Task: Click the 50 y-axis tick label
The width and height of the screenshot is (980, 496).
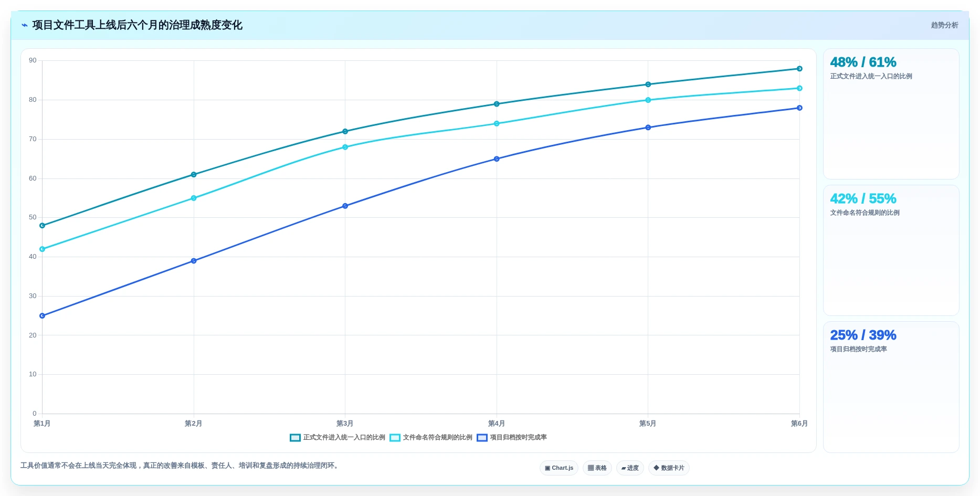Action: [x=33, y=217]
